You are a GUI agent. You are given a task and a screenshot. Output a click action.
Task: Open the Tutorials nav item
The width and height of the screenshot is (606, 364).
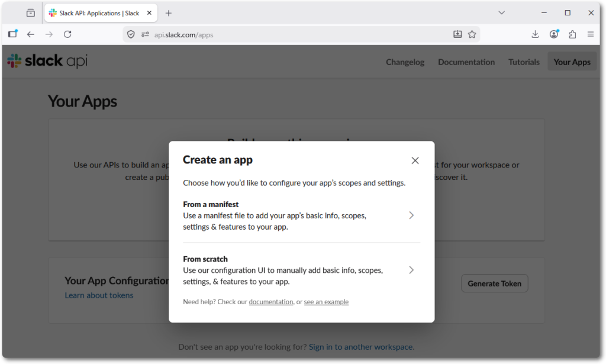[x=524, y=62]
